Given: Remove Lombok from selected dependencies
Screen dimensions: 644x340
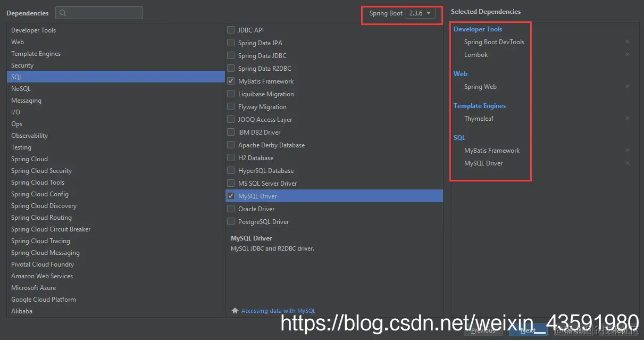Looking at the screenshot, I should (628, 54).
